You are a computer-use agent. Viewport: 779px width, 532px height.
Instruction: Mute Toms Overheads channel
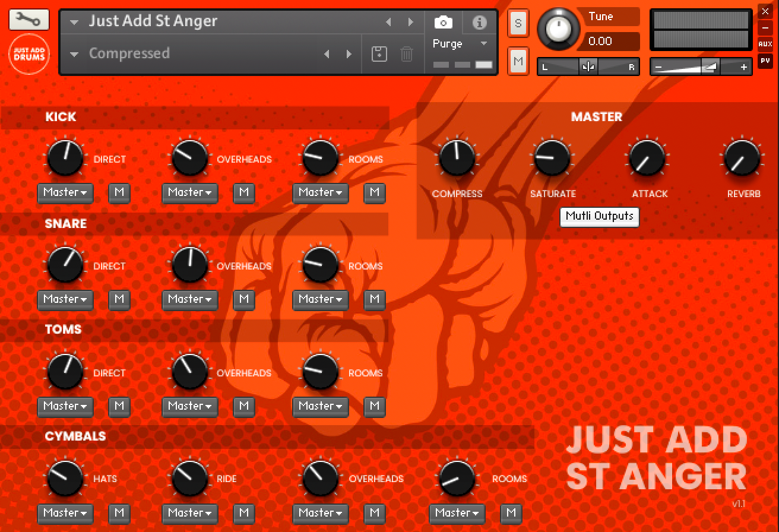click(x=244, y=406)
